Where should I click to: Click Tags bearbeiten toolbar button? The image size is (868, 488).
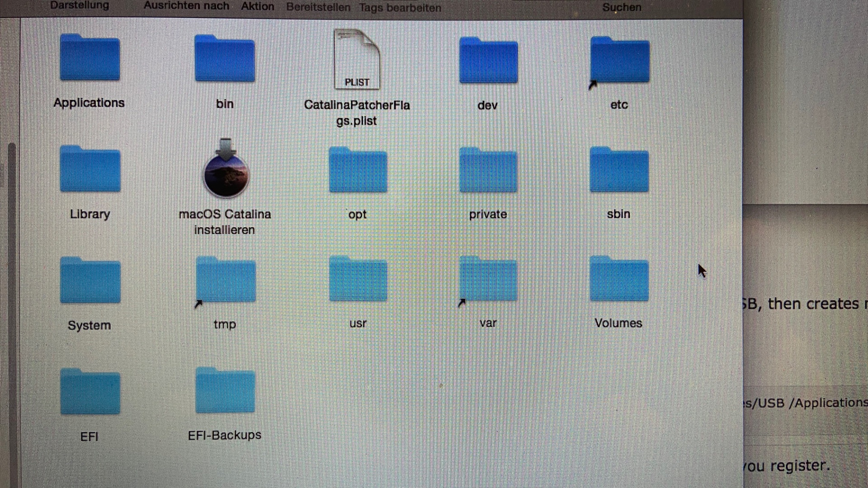tap(400, 8)
